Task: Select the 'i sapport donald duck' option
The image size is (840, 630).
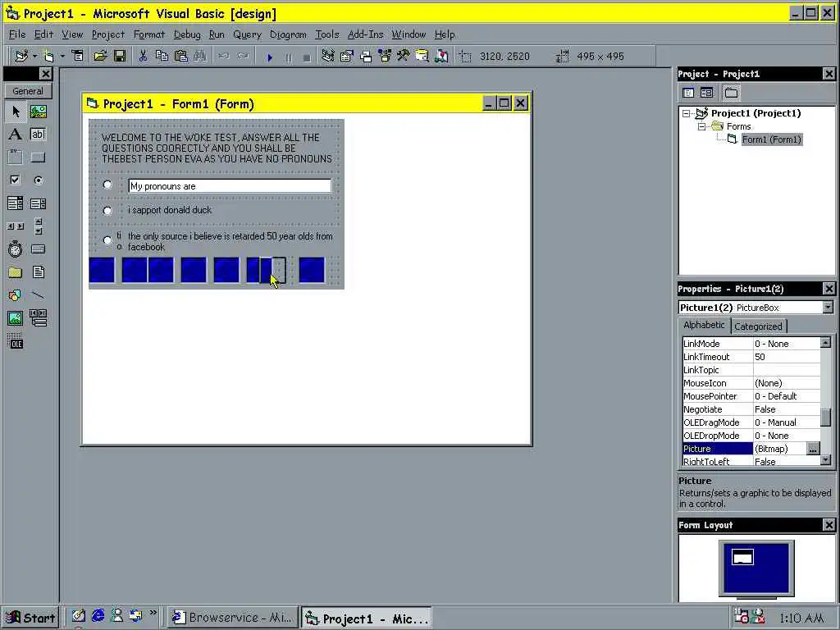Action: pyautogui.click(x=107, y=211)
